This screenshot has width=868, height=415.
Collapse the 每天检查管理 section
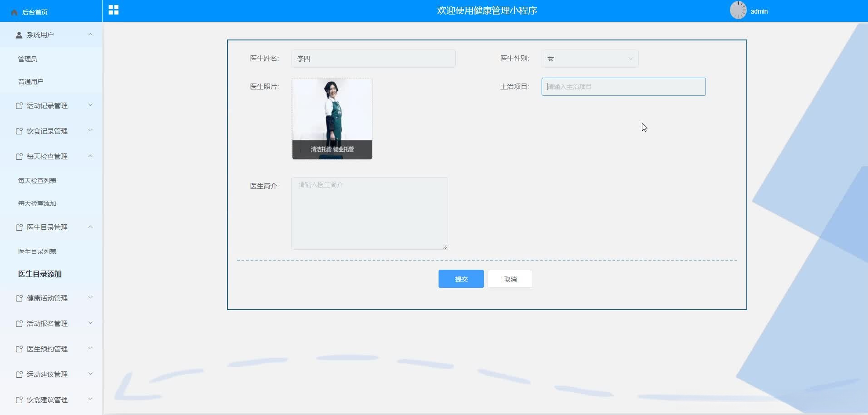point(90,156)
